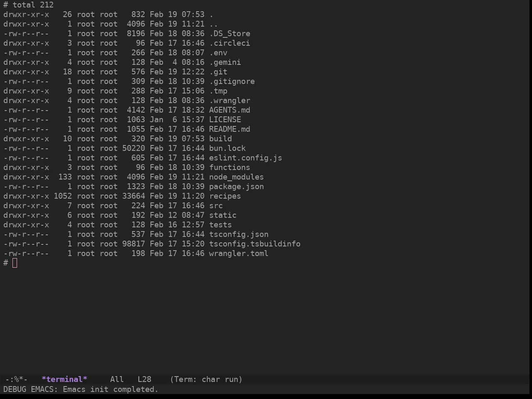Click the size 50220 of bun.lock
Image resolution: width=532 pixels, height=399 pixels.
(x=133, y=148)
